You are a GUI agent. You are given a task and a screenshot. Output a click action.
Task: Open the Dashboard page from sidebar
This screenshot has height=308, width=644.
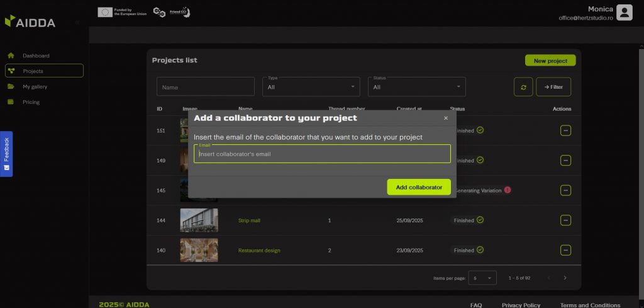tap(36, 56)
